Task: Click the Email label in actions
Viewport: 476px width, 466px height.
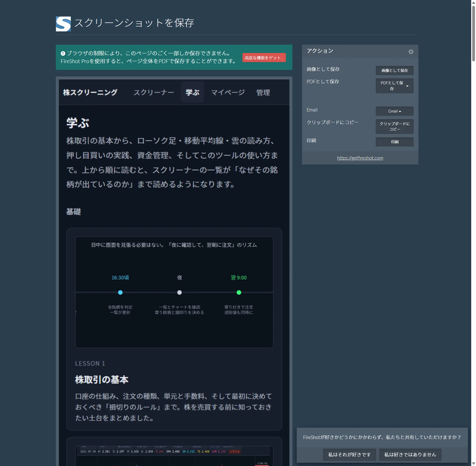Action: coord(312,110)
